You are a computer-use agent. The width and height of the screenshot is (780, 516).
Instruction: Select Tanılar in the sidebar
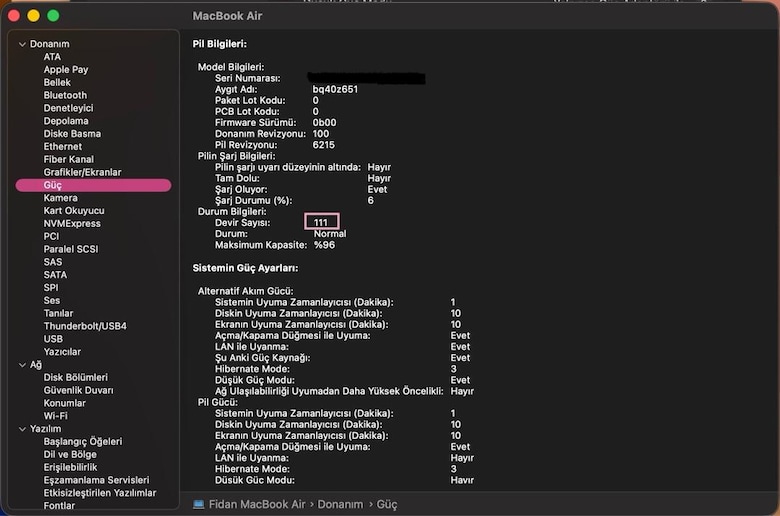(58, 313)
